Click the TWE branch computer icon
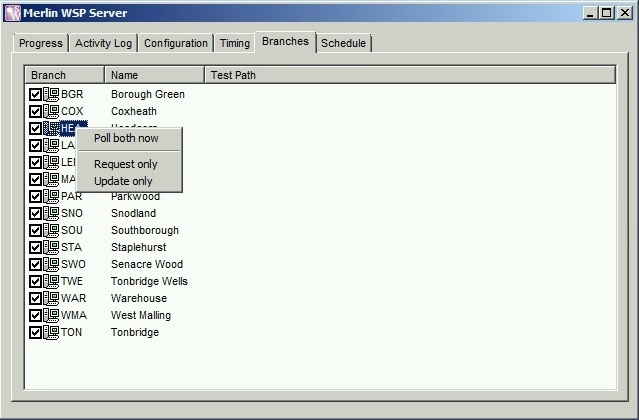 point(51,281)
